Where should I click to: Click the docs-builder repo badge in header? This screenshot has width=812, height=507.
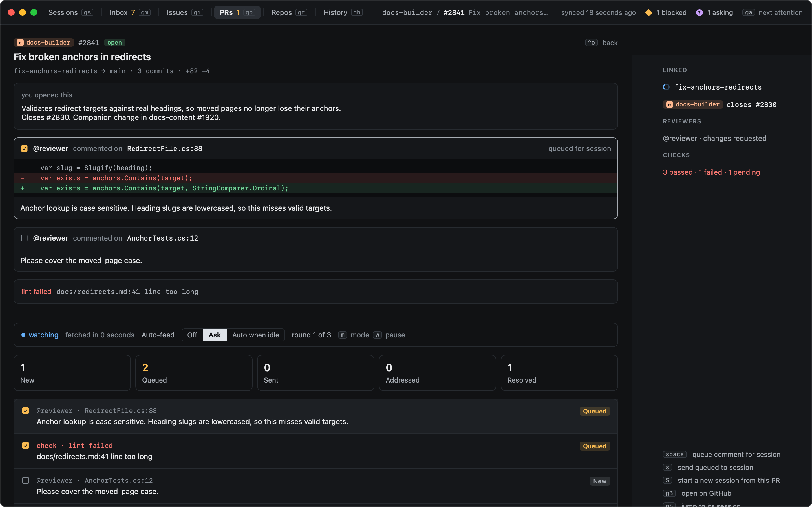coord(44,43)
